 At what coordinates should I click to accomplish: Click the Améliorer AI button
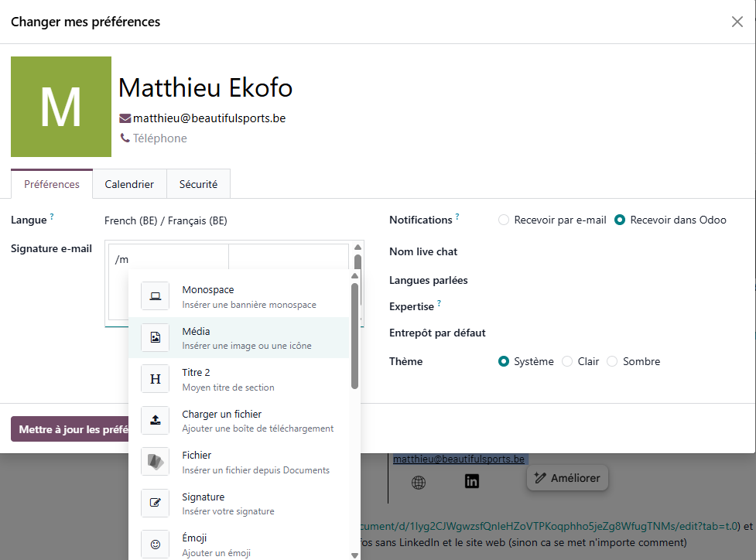point(567,478)
